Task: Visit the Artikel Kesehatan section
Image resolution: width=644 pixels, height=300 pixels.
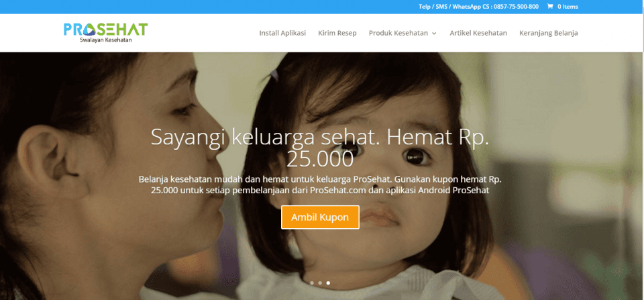Action: coord(478,33)
